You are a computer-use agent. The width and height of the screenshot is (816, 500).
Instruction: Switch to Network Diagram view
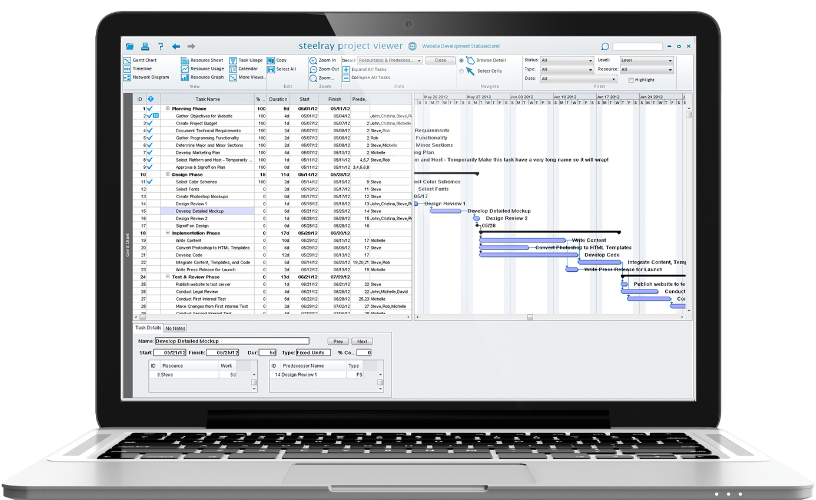[146, 77]
